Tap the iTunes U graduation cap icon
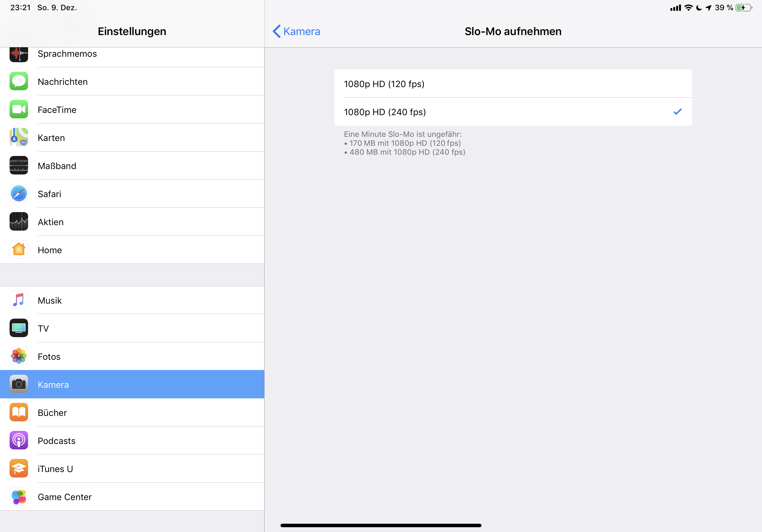The width and height of the screenshot is (762, 532). tap(19, 469)
